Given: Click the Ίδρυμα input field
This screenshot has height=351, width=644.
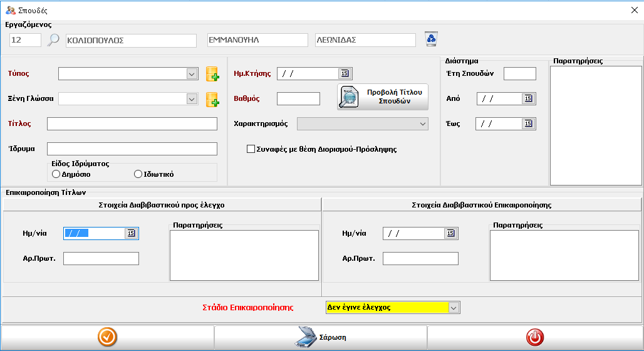Looking at the screenshot, I should (x=132, y=149).
